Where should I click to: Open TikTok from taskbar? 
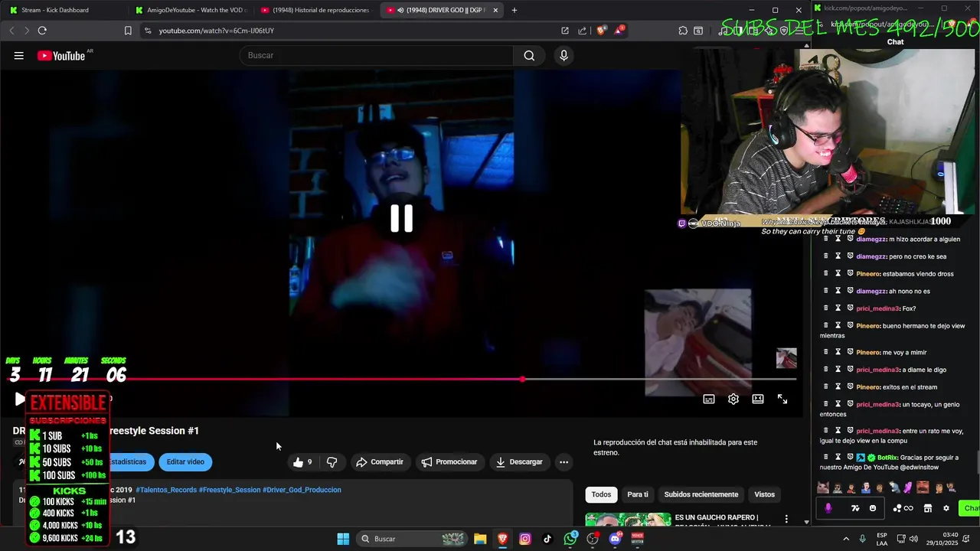coord(547,539)
